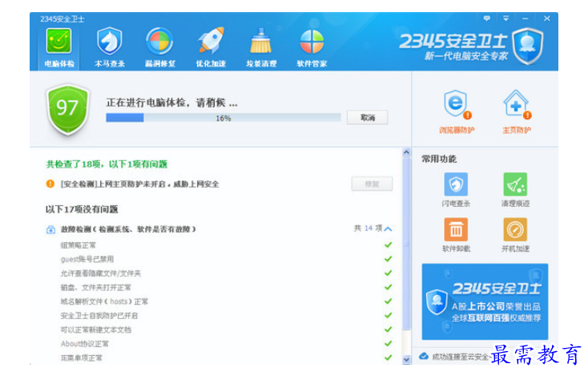The height and width of the screenshot is (380, 588).
Task: Select the 可以正常新建文本文档 row
Action: coord(226,329)
